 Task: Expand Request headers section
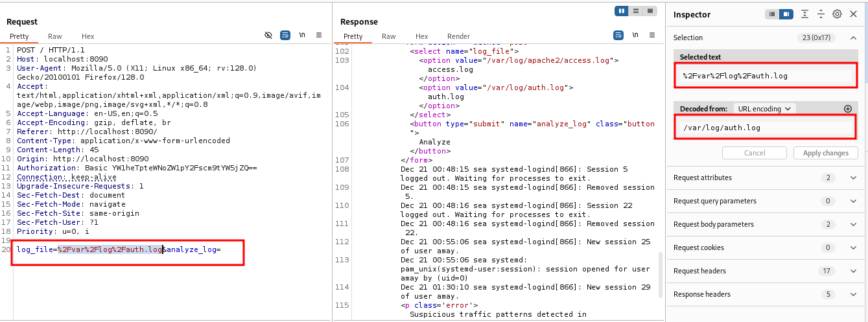pos(852,271)
